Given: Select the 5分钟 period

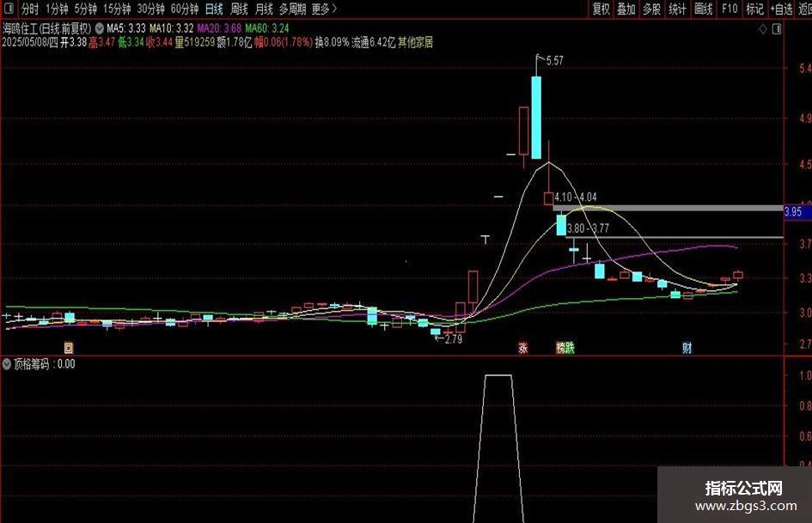Looking at the screenshot, I should (x=85, y=9).
